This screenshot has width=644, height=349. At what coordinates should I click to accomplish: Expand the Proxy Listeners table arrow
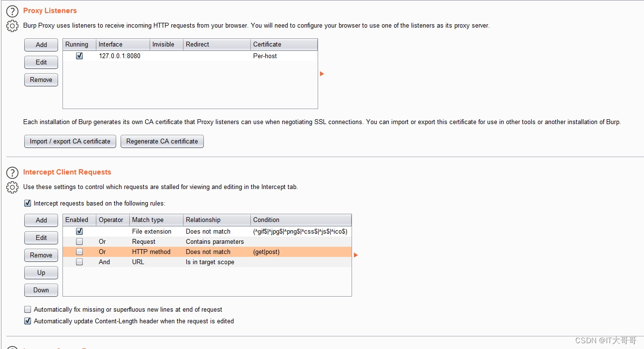(322, 74)
